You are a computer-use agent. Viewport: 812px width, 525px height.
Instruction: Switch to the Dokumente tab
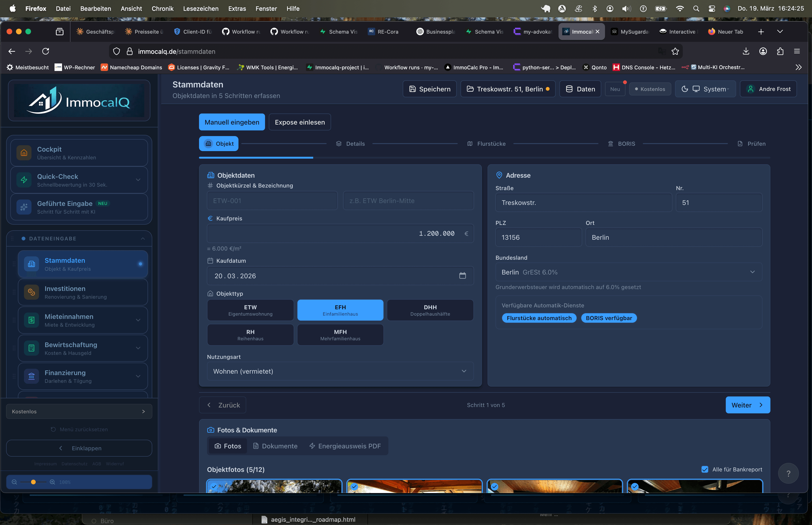point(275,446)
